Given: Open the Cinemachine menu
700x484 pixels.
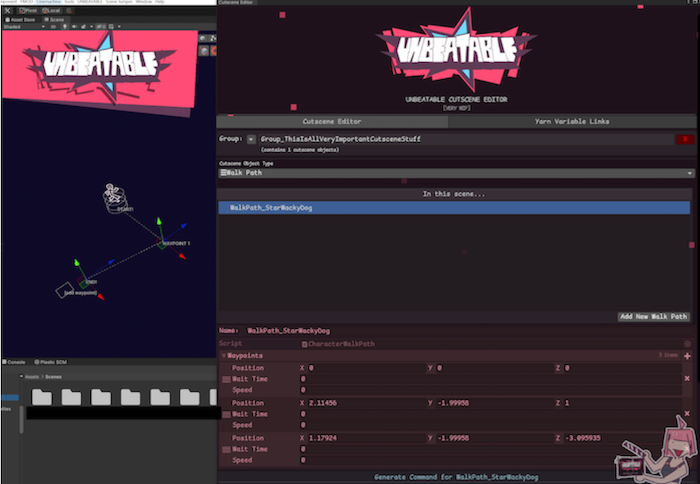Looking at the screenshot, I should click(48, 2).
